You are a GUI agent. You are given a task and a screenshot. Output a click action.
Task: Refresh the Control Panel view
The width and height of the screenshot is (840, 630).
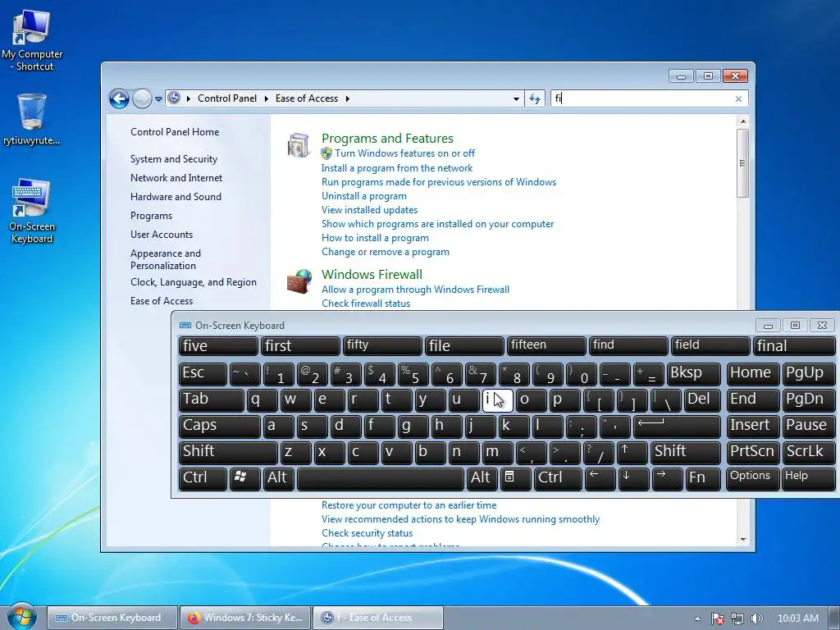[x=535, y=98]
